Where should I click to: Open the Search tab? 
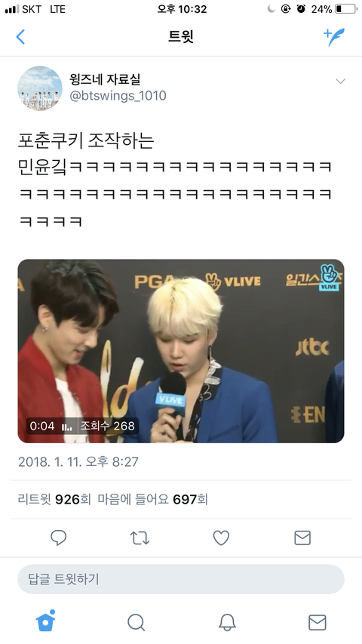click(x=137, y=622)
